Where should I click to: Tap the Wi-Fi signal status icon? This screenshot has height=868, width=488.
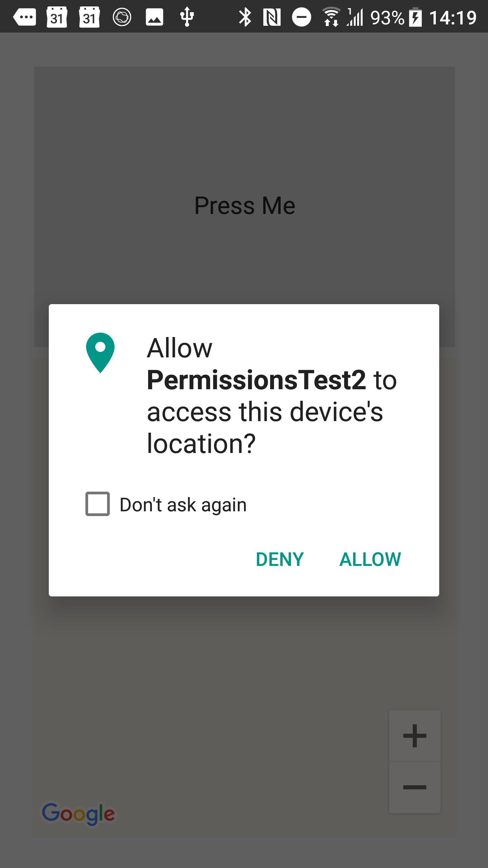pos(331,17)
